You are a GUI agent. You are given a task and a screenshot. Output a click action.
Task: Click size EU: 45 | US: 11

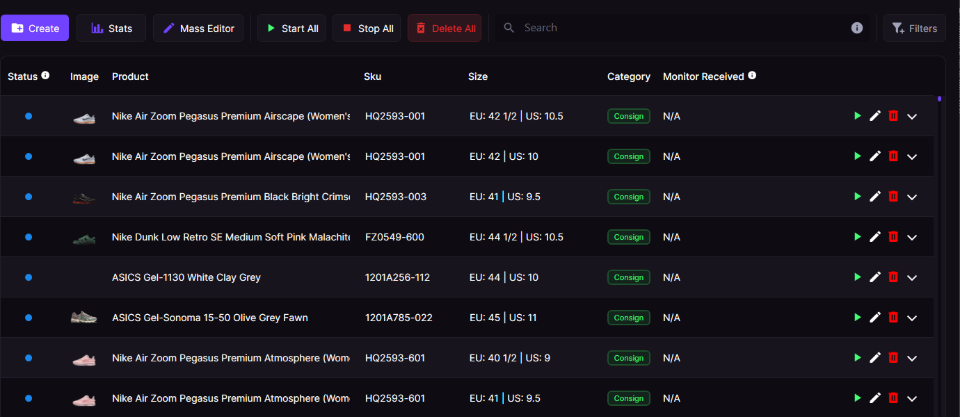tap(503, 318)
